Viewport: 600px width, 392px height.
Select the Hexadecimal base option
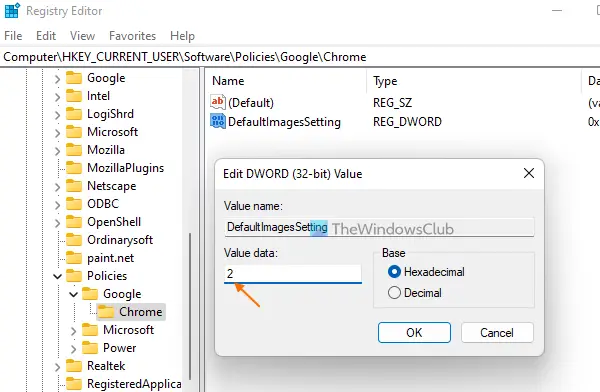click(x=426, y=272)
